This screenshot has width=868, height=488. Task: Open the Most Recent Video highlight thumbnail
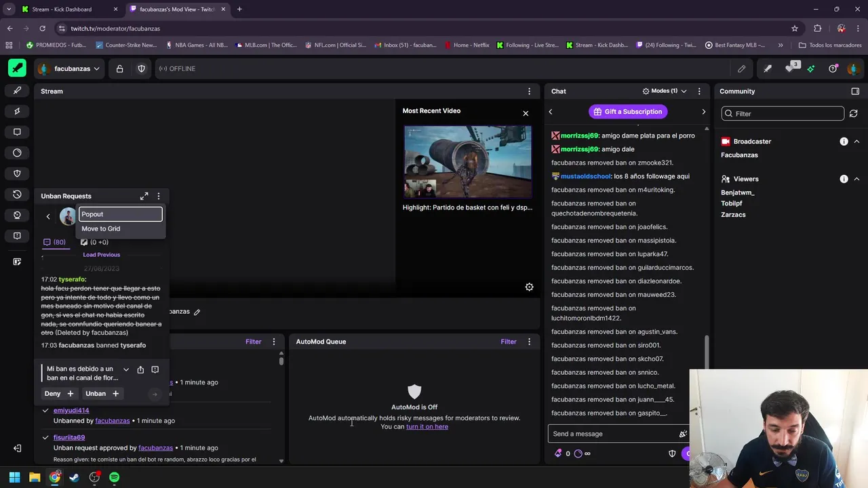(468, 161)
